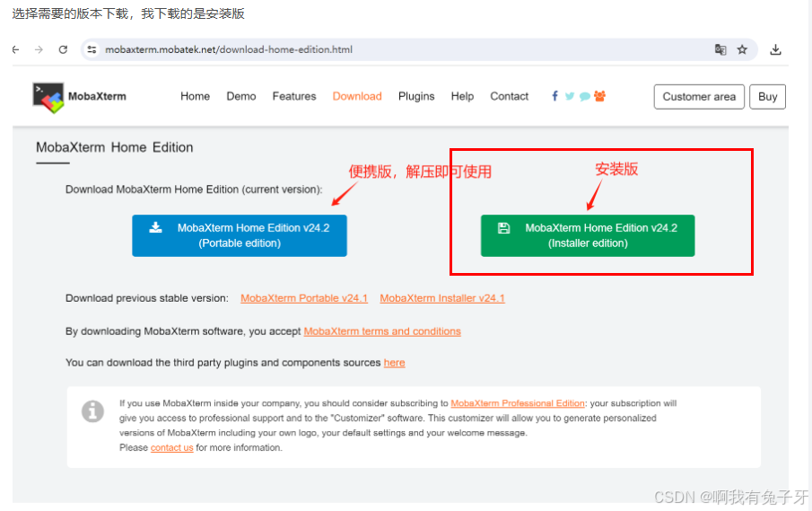Click the MobaXterm logo
This screenshot has height=511, width=812.
pos(48,97)
